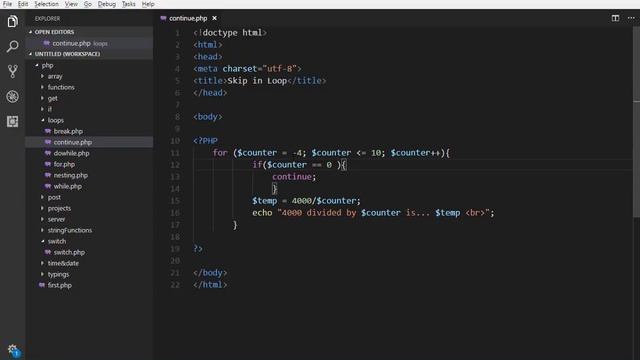Open the Debug view icon

pyautogui.click(x=13, y=96)
